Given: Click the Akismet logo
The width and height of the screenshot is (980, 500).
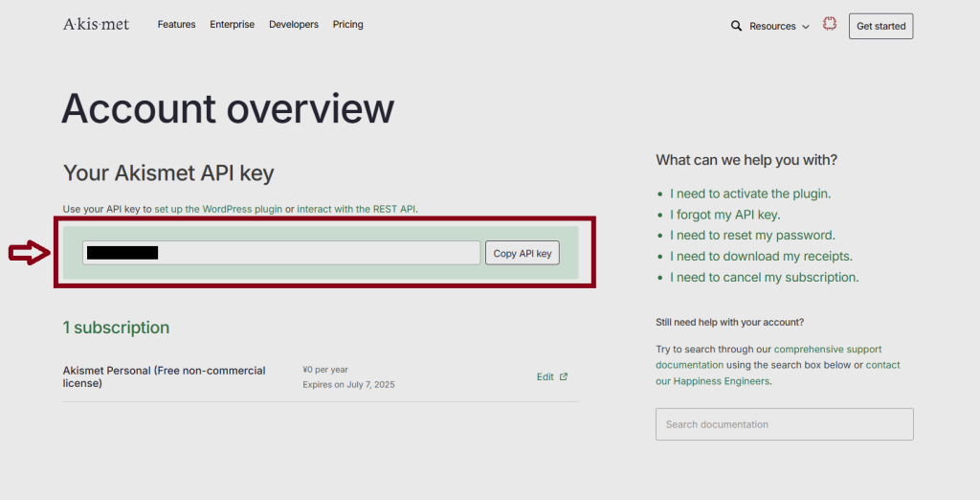Looking at the screenshot, I should (96, 24).
